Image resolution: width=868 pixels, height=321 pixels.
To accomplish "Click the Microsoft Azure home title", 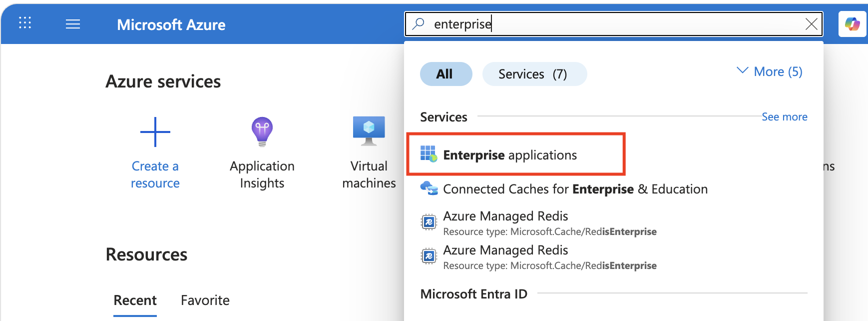I will tap(171, 24).
